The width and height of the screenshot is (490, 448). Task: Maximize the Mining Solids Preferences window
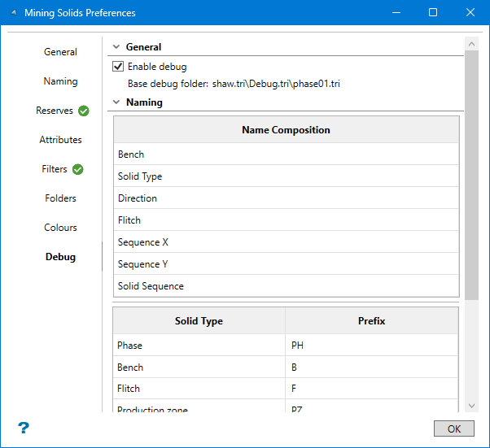click(433, 13)
